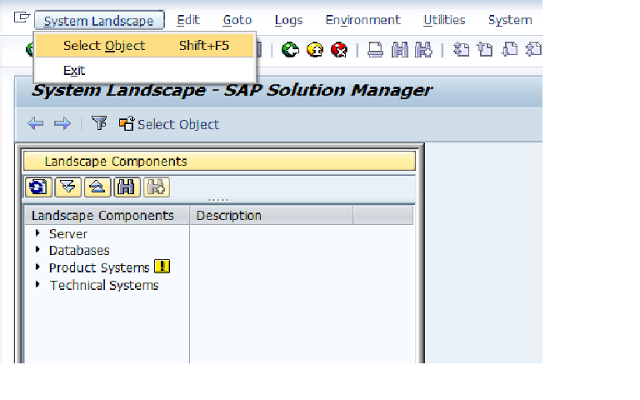
Task: Select the Technical Systems tree item
Action: [104, 285]
